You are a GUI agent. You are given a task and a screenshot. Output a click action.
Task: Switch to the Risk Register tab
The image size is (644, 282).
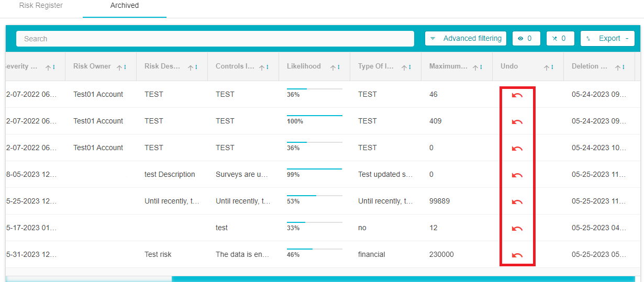(x=41, y=6)
